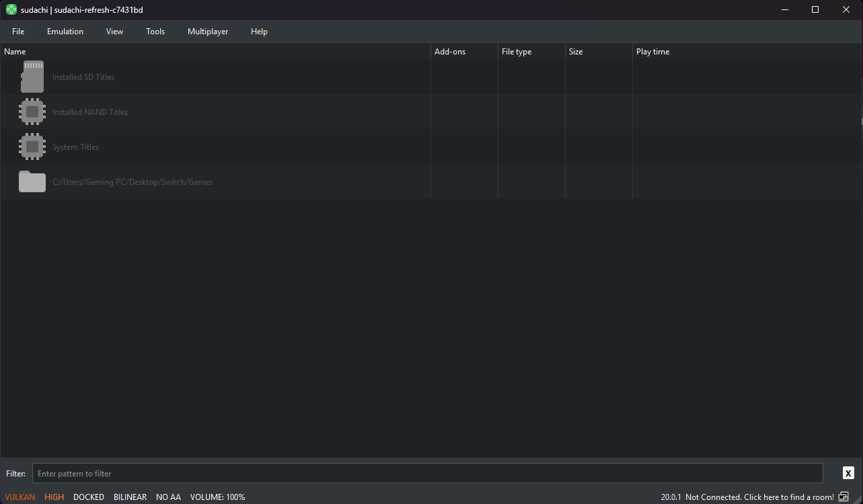
Task: Open the Emulation menu
Action: tap(65, 32)
